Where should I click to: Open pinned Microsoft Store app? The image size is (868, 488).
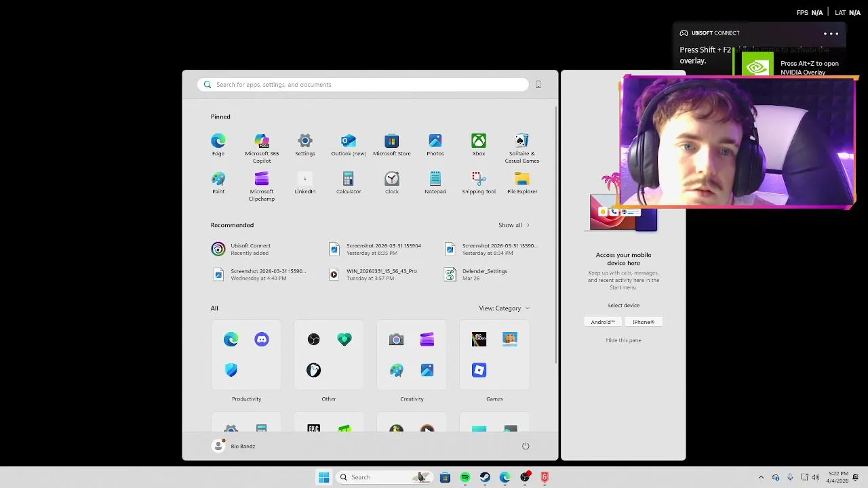click(x=392, y=144)
